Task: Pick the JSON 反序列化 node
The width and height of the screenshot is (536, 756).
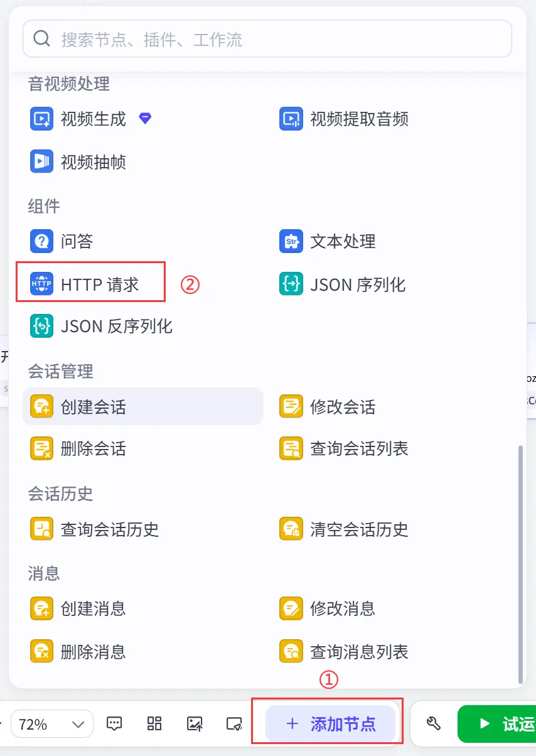Action: coord(101,326)
